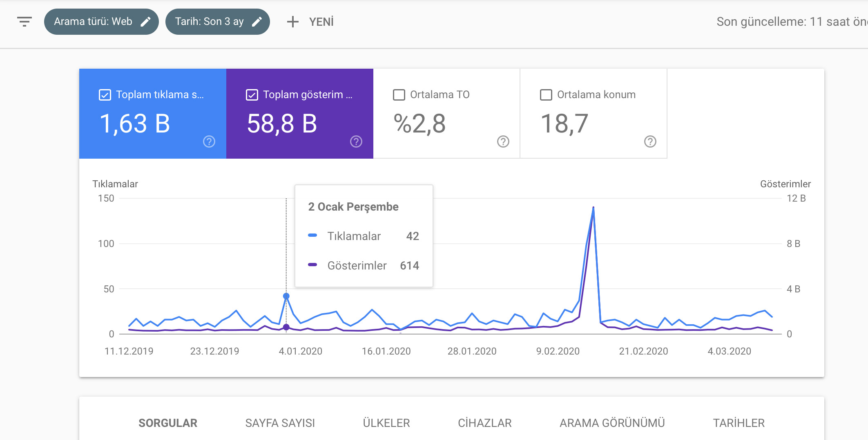868x440 pixels.
Task: Click the 2 Ocak Perşembe tooltip title
Action: click(x=353, y=207)
